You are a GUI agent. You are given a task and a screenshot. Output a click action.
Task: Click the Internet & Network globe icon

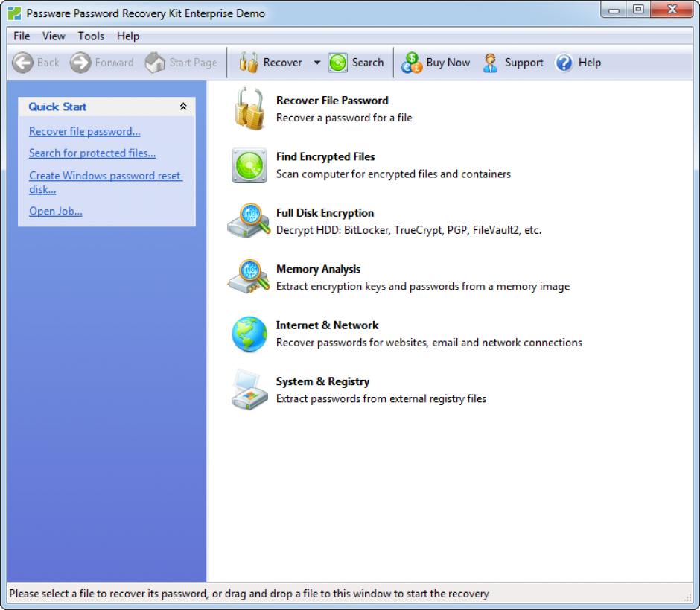[249, 334]
